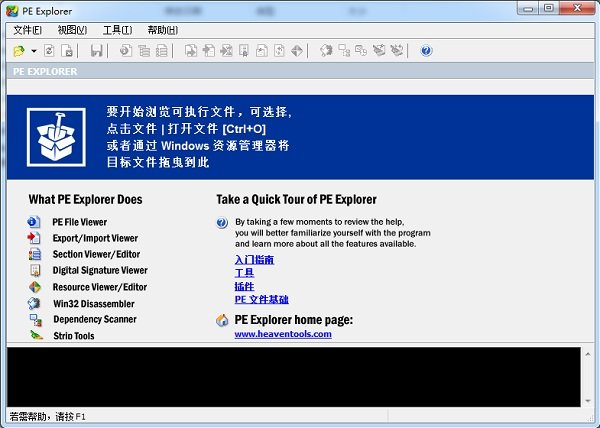The height and width of the screenshot is (428, 600).
Task: Open the 帮助(H) menu
Action: tap(162, 30)
